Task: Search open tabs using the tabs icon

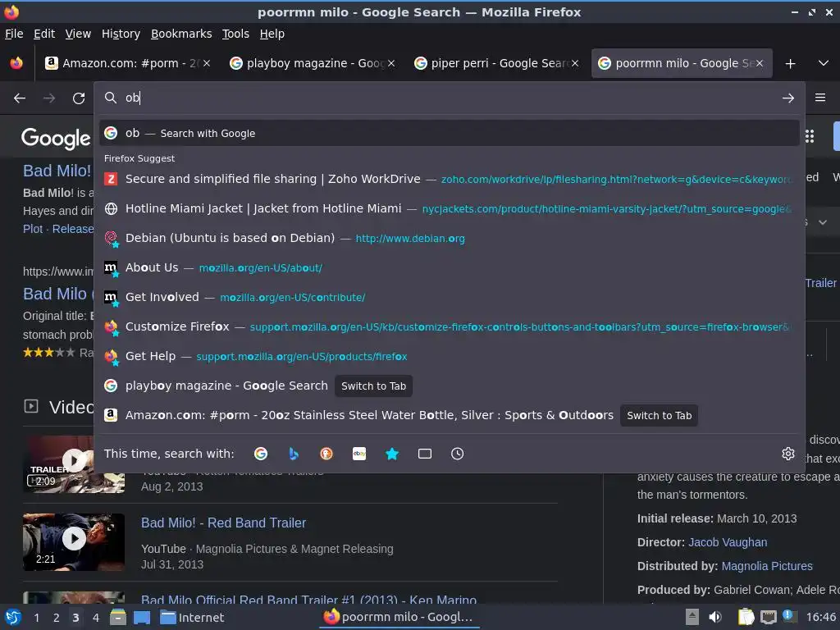Action: tap(425, 454)
